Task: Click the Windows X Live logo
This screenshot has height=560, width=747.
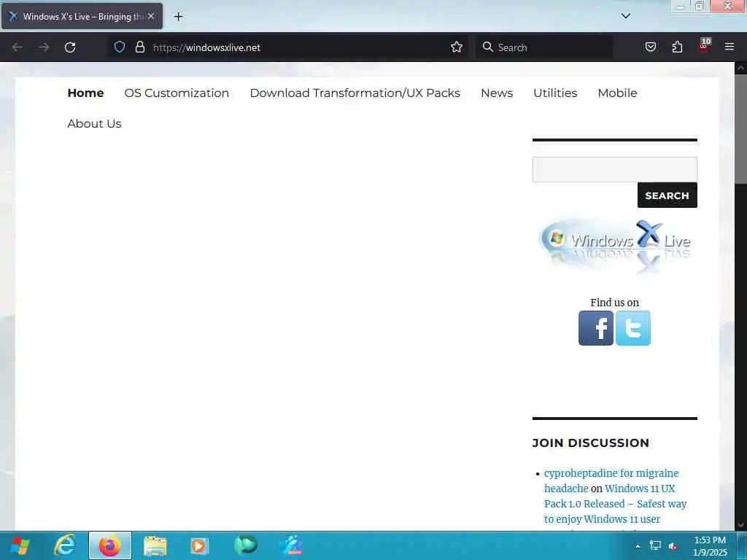Action: click(614, 246)
